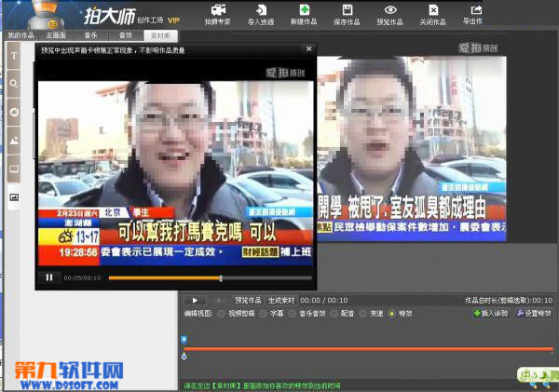Select the 字幕 subtitle view radio

(264, 314)
